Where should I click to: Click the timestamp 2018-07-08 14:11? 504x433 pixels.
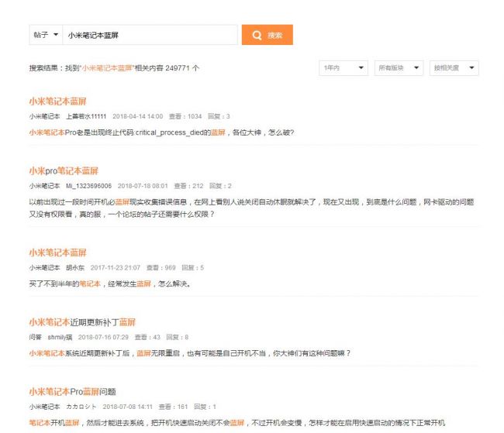point(128,407)
